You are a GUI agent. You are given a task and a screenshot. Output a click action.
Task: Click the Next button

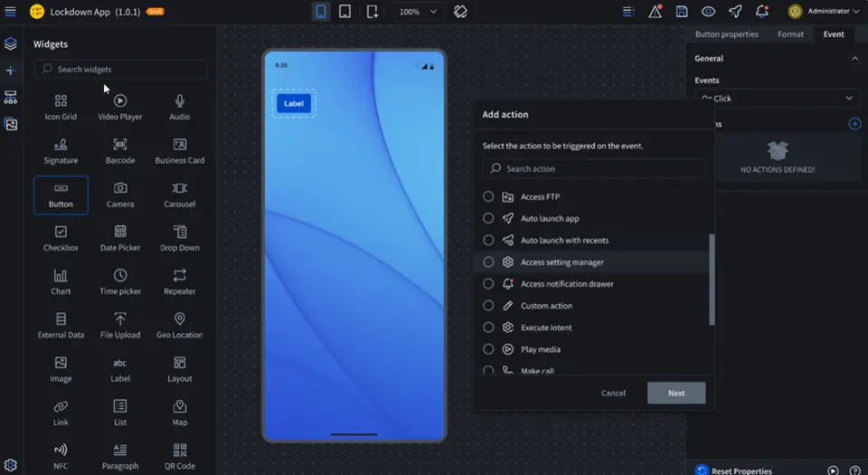676,393
